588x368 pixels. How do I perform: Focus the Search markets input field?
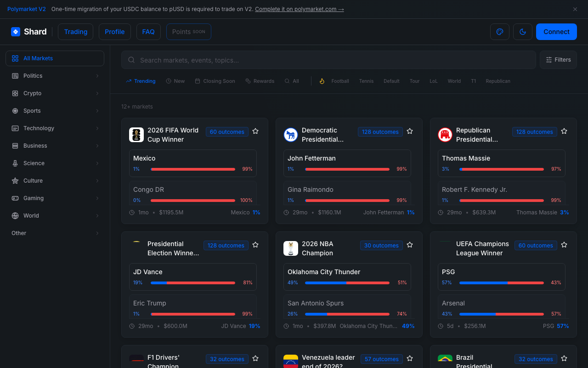(x=328, y=60)
